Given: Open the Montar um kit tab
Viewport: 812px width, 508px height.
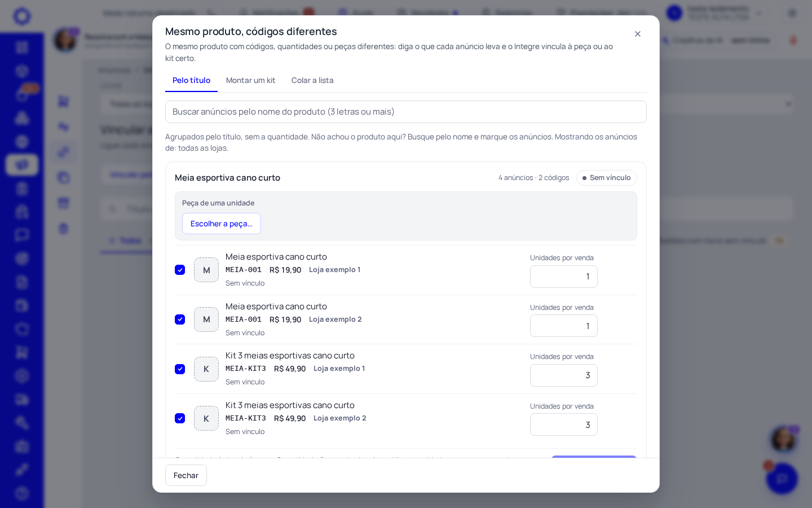Looking at the screenshot, I should (250, 80).
